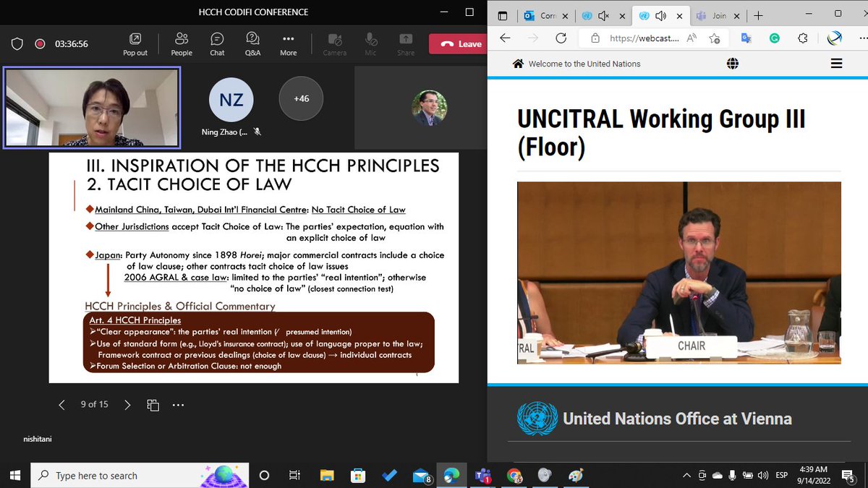Select the active UN webcast tab with audio
This screenshot has height=488, width=868.
660,15
